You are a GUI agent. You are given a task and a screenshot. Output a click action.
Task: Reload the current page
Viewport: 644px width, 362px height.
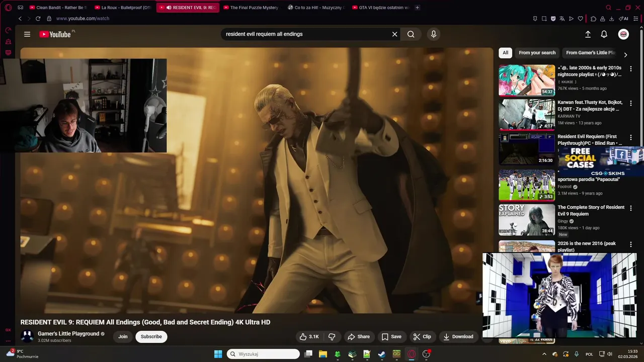point(38,19)
